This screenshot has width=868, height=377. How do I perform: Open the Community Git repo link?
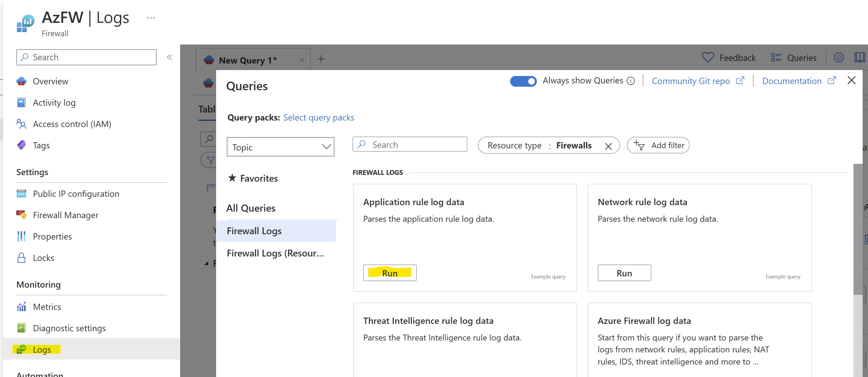click(691, 81)
